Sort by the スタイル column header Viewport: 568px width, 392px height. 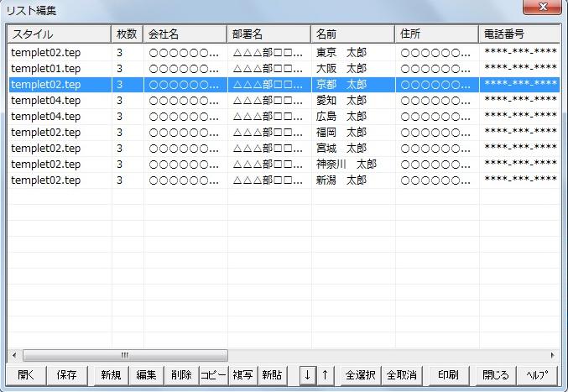pyautogui.click(x=60, y=34)
